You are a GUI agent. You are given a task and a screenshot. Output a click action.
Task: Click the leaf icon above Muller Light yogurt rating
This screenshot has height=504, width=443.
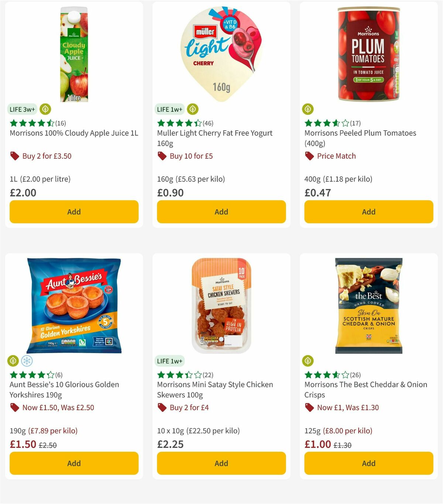click(192, 109)
